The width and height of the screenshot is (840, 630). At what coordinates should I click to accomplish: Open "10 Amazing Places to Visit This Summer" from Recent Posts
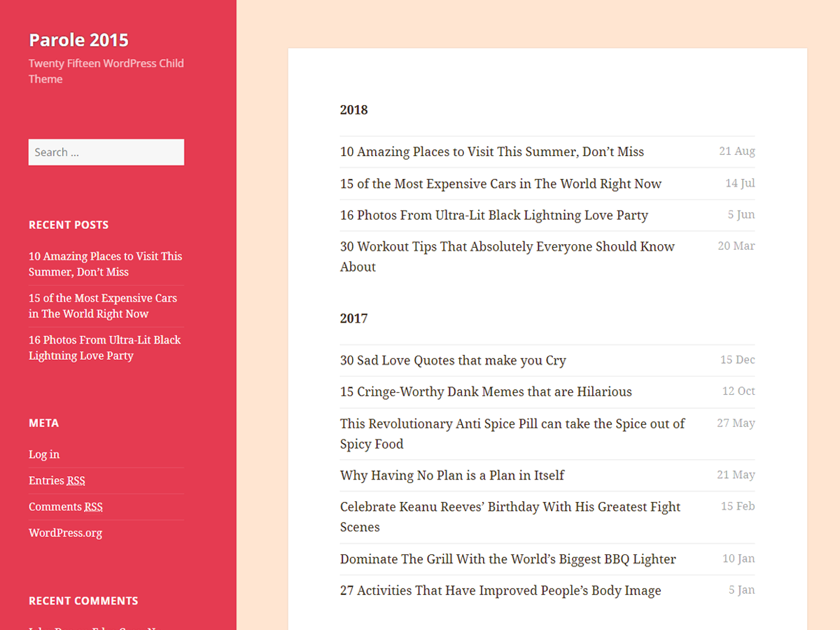105,264
